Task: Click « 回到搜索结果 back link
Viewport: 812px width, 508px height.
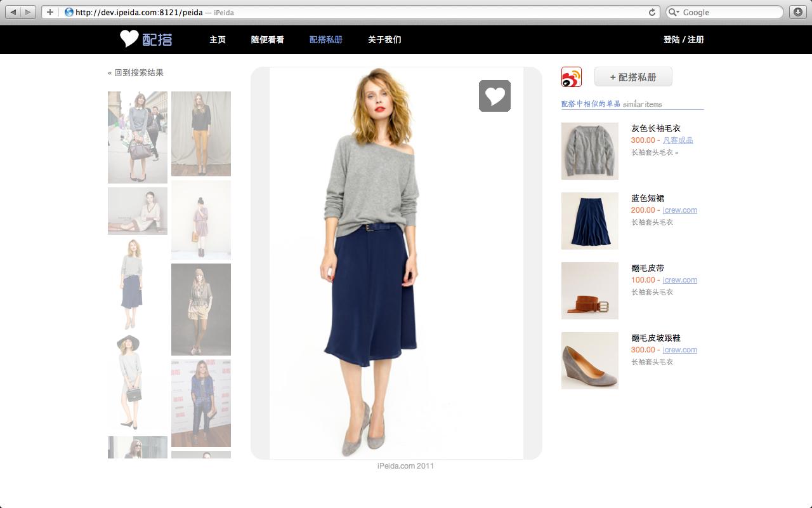Action: (x=136, y=72)
